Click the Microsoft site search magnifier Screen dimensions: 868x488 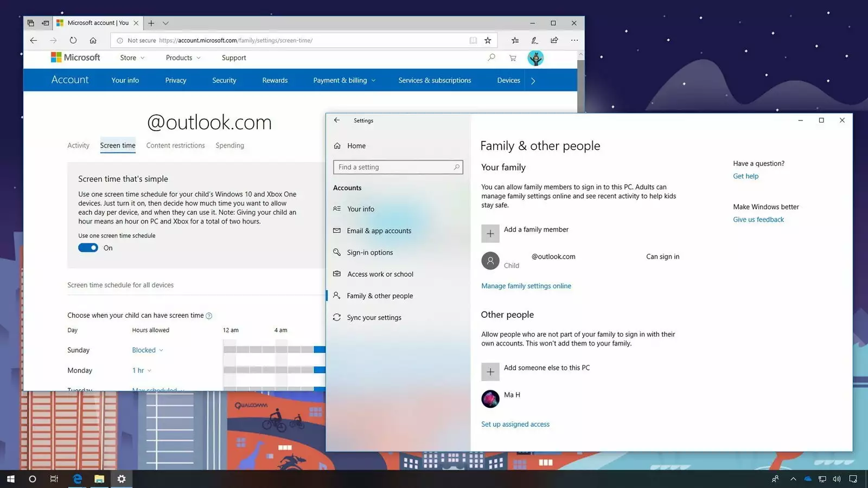point(492,57)
